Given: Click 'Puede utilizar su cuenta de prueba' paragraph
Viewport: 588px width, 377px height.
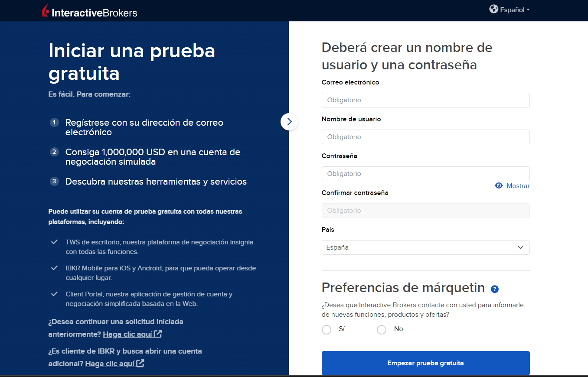Looking at the screenshot, I should click(145, 217).
